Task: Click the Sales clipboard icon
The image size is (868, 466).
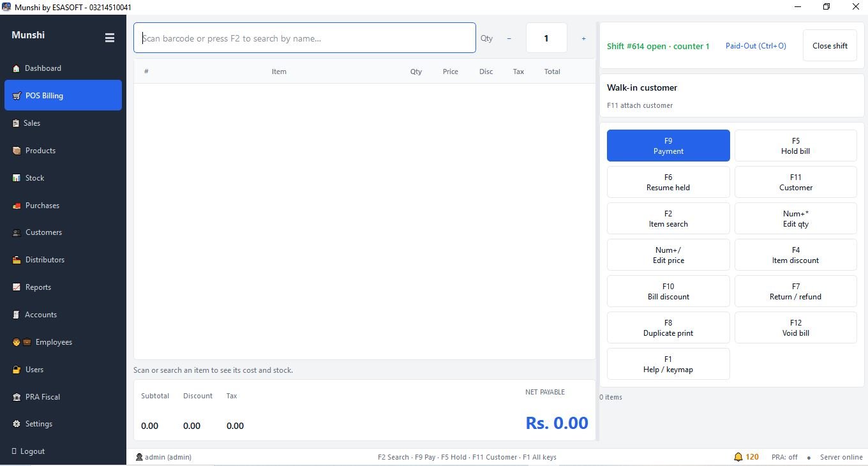Action: point(16,123)
